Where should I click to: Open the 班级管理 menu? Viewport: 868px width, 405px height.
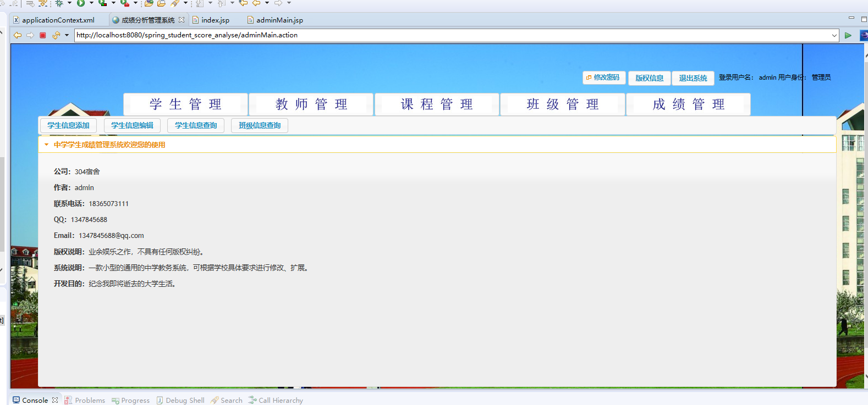(563, 104)
